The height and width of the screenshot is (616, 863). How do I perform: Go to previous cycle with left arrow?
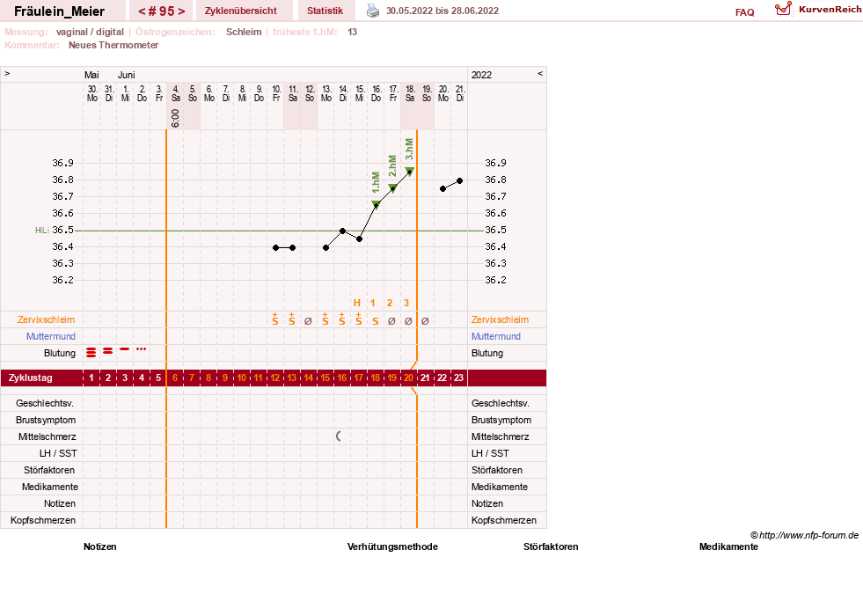(142, 11)
